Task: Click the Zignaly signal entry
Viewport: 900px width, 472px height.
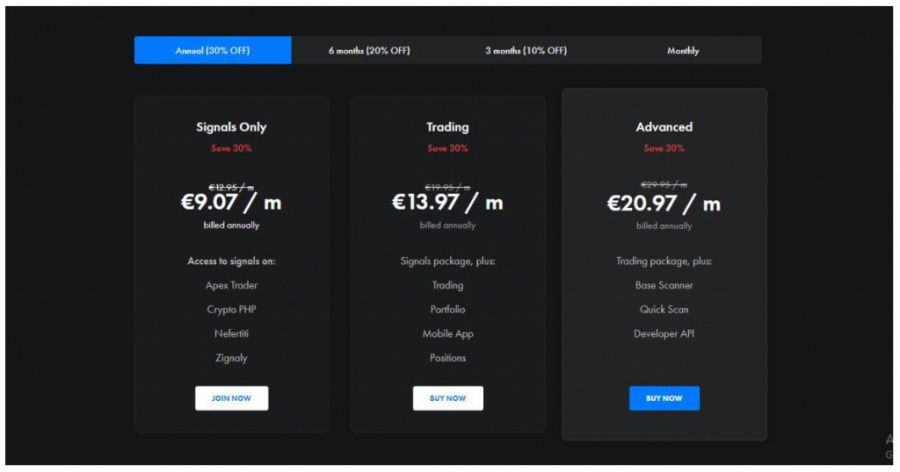Action: pos(231,358)
